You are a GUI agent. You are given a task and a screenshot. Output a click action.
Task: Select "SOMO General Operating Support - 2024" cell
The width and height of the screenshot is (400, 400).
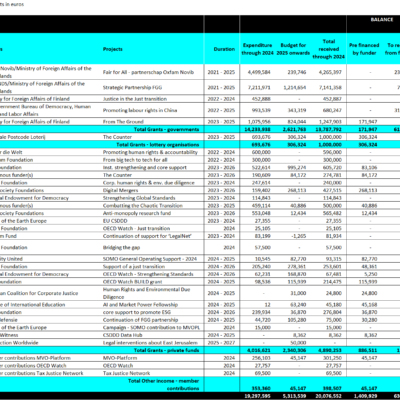150,259
